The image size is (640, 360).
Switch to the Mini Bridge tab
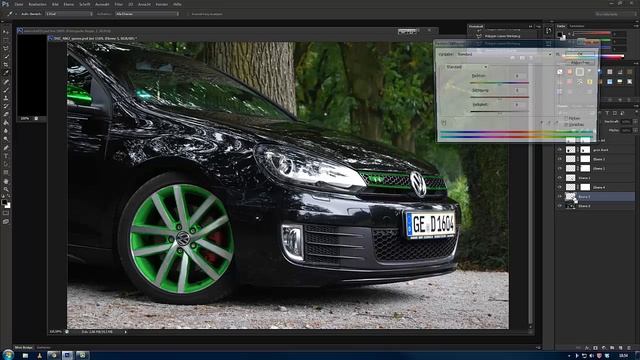pos(24,348)
